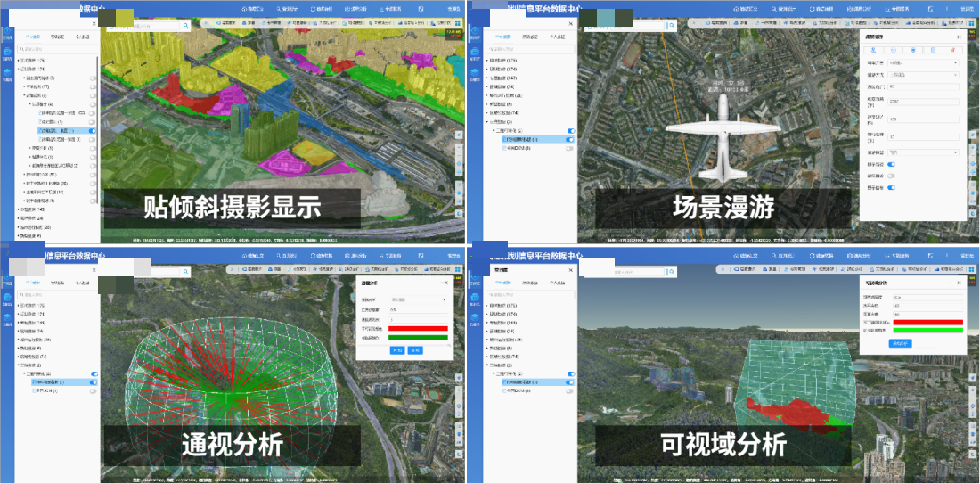Enable the off layer switch in 可视域分析 tree
The image size is (980, 484).
(569, 390)
